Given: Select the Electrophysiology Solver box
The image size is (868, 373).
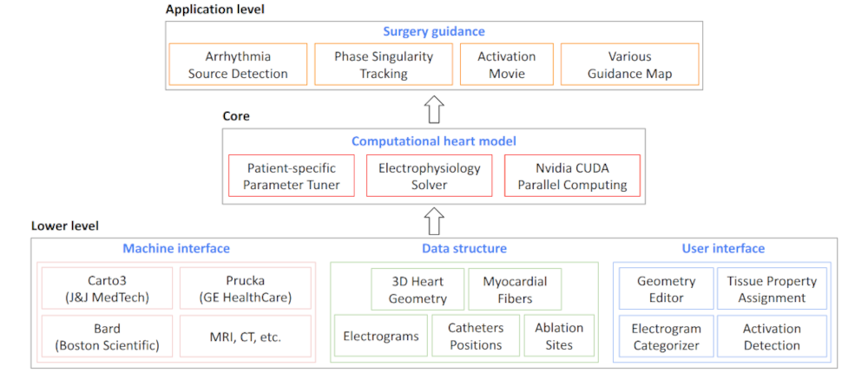Looking at the screenshot, I should click(x=431, y=176).
